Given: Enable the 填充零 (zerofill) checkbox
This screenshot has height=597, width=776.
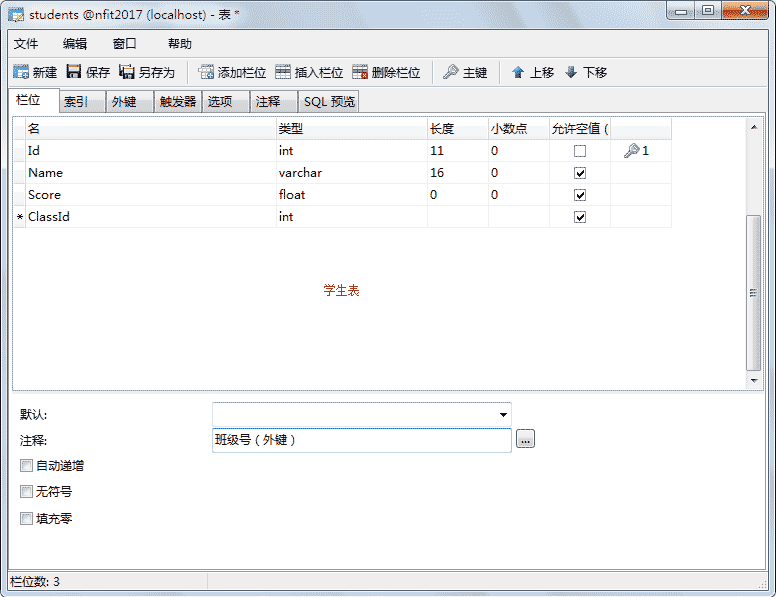Looking at the screenshot, I should 26,518.
